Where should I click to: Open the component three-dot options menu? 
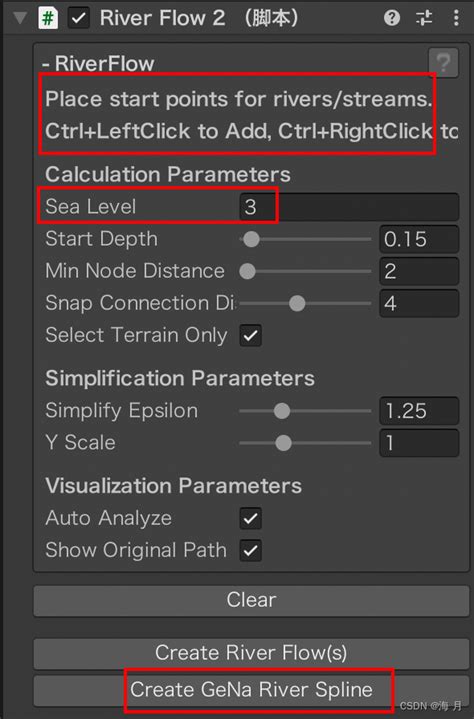pyautogui.click(x=456, y=18)
